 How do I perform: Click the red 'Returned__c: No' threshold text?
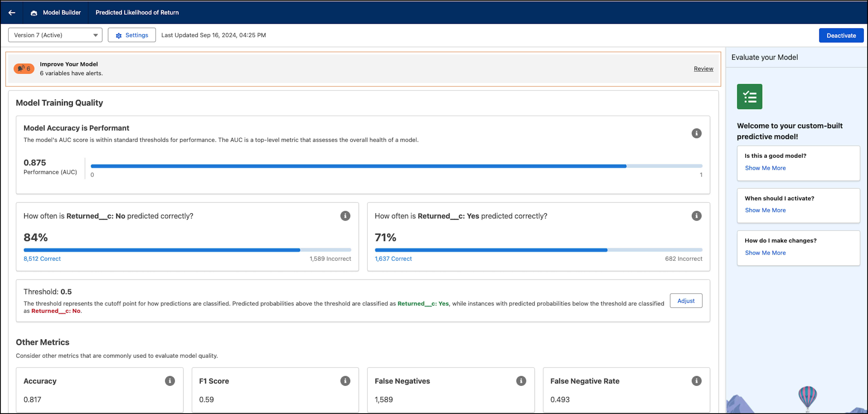(x=56, y=311)
